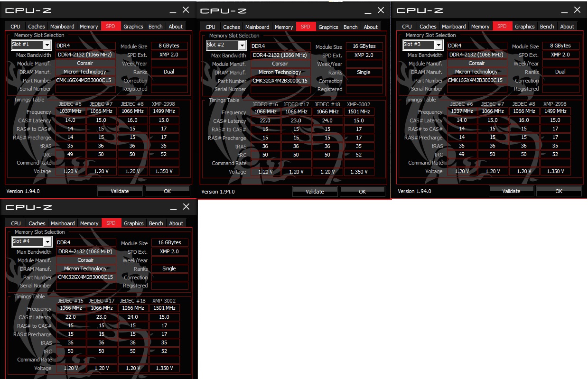This screenshot has height=379, width=588.
Task: Click Module Manuf. Corsair in Slot #3 window
Action: 476,63
